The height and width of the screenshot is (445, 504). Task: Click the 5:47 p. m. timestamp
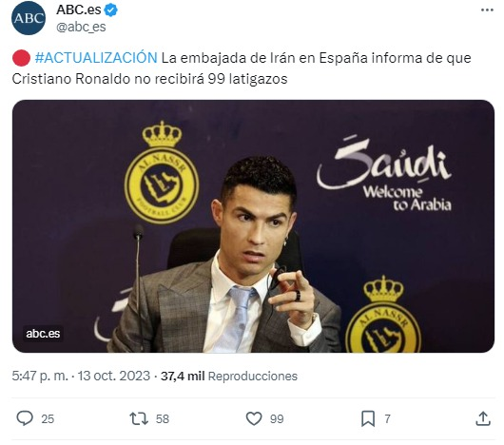click(40, 376)
